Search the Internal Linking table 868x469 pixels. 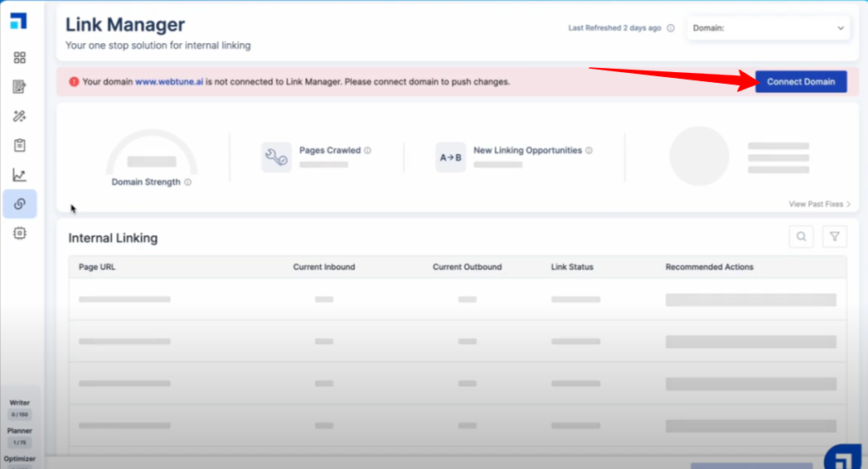(x=801, y=237)
